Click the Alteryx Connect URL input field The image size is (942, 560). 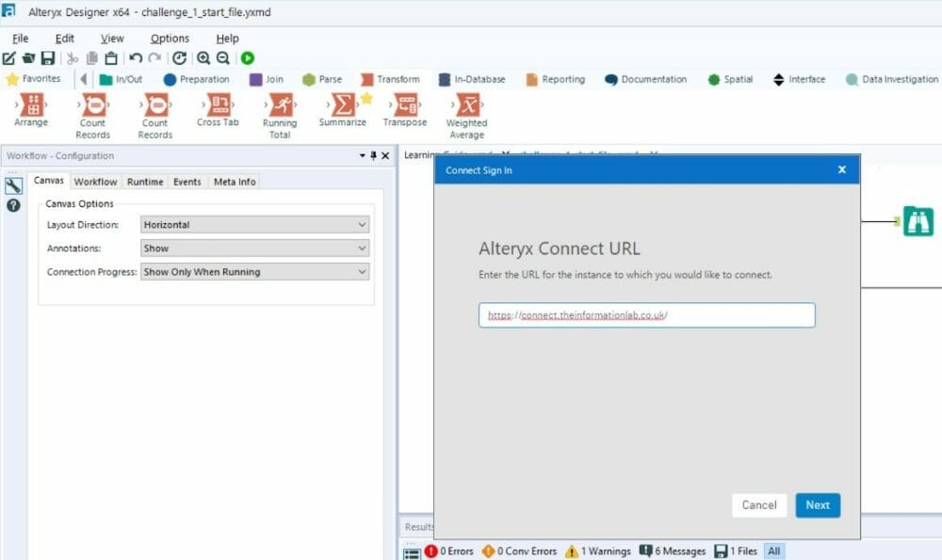(x=647, y=315)
